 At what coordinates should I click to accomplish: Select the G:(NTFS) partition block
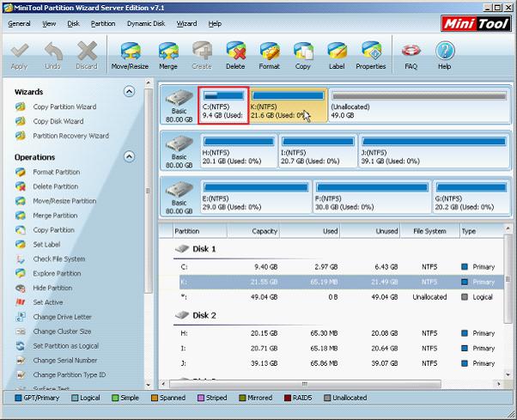pyautogui.click(x=471, y=197)
